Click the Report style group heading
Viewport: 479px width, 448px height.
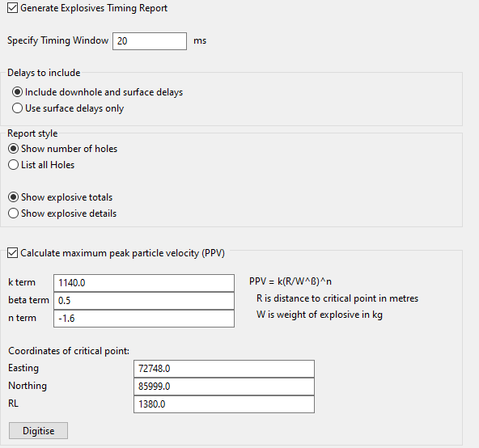pos(32,133)
